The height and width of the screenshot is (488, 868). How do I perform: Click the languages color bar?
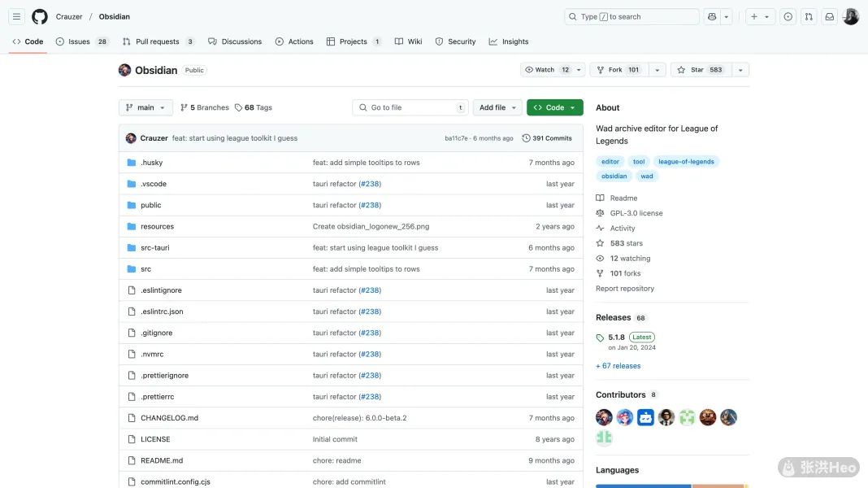671,486
